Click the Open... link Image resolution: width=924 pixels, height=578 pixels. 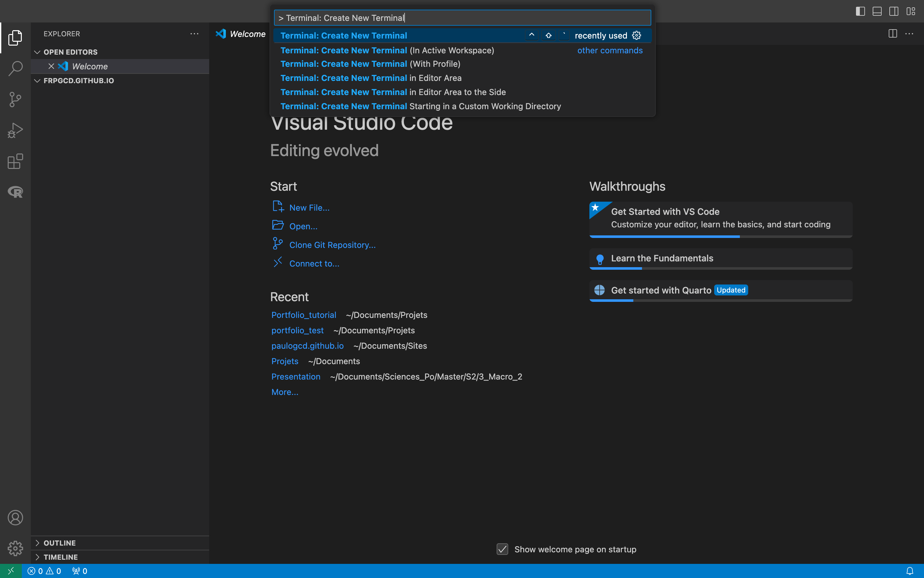pyautogui.click(x=303, y=226)
